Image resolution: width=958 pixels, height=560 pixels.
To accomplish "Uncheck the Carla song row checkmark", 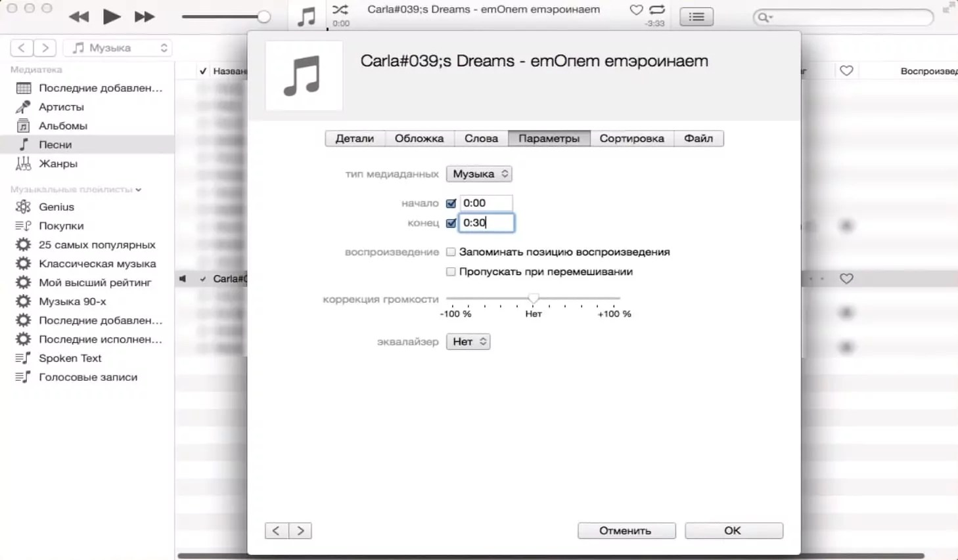I will coord(203,279).
